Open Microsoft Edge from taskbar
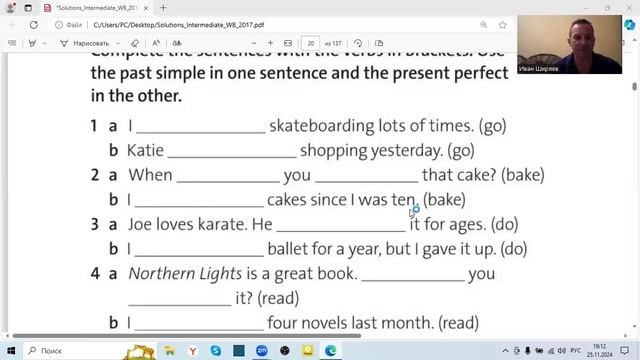This screenshot has height=360, width=640. (330, 351)
